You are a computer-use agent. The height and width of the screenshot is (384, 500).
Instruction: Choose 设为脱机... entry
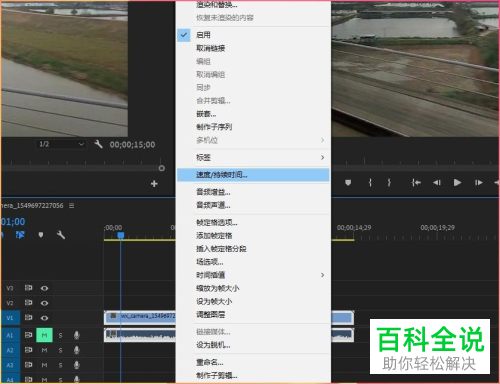(253, 345)
